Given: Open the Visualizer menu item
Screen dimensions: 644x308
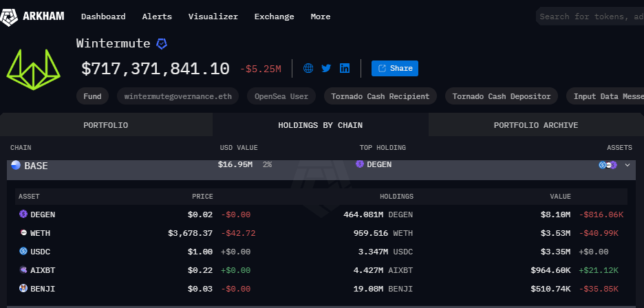Looking at the screenshot, I should click(213, 16).
